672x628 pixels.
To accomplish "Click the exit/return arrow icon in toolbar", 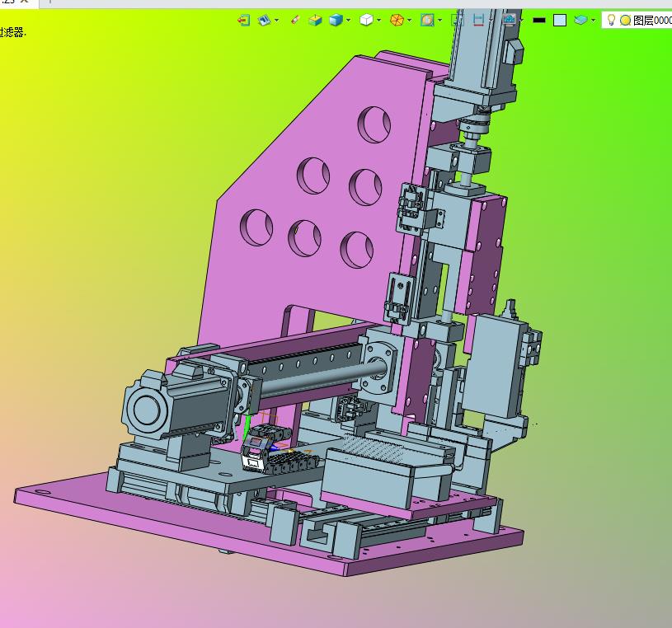I will coord(243,20).
